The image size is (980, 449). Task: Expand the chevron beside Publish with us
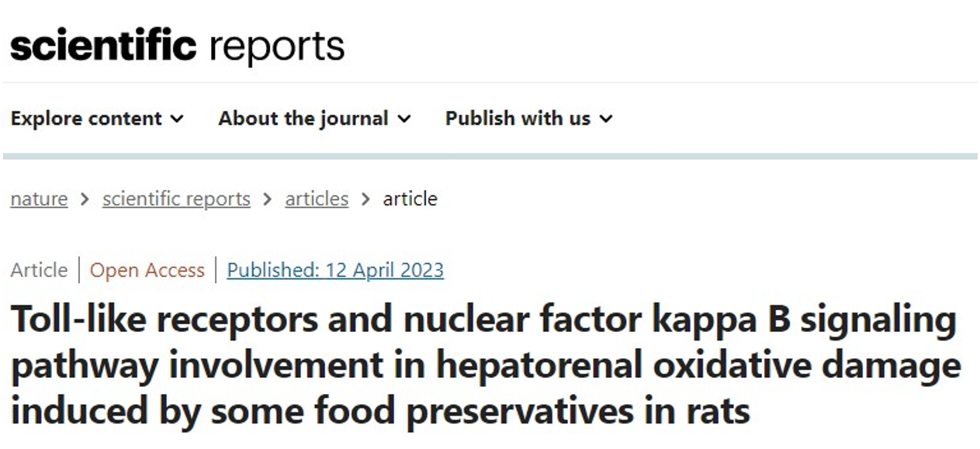606,119
